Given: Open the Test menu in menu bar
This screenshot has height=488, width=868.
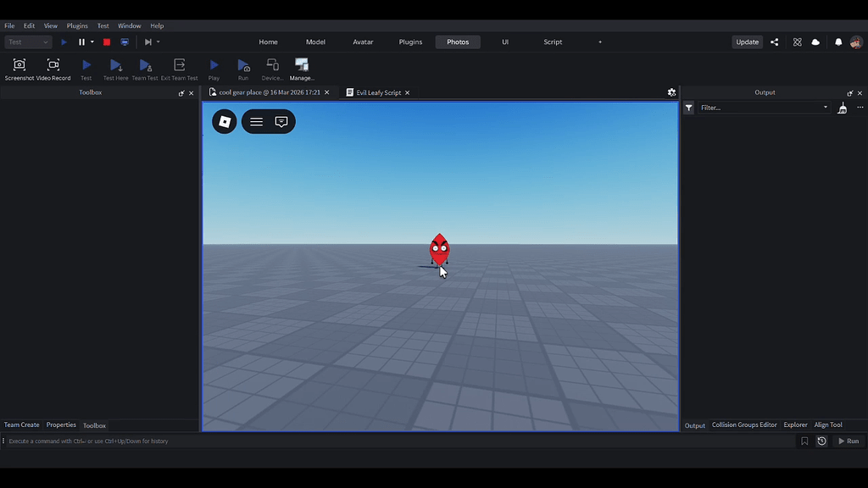Looking at the screenshot, I should click(103, 26).
